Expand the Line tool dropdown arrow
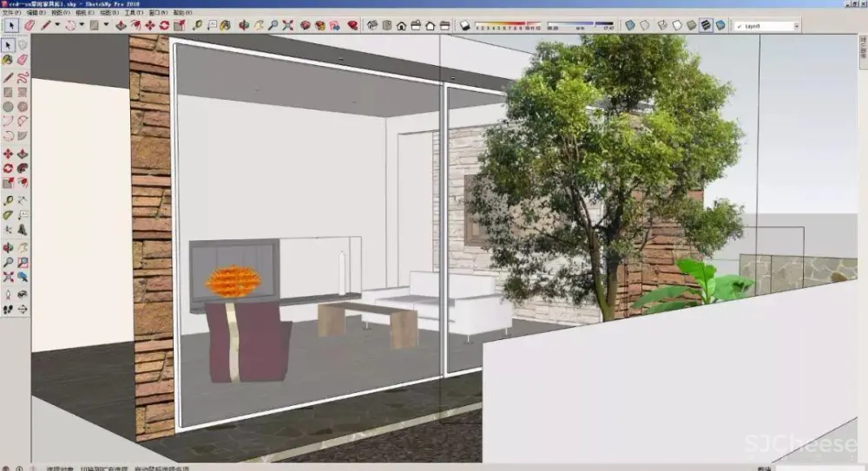The width and height of the screenshot is (868, 471). pos(57,25)
